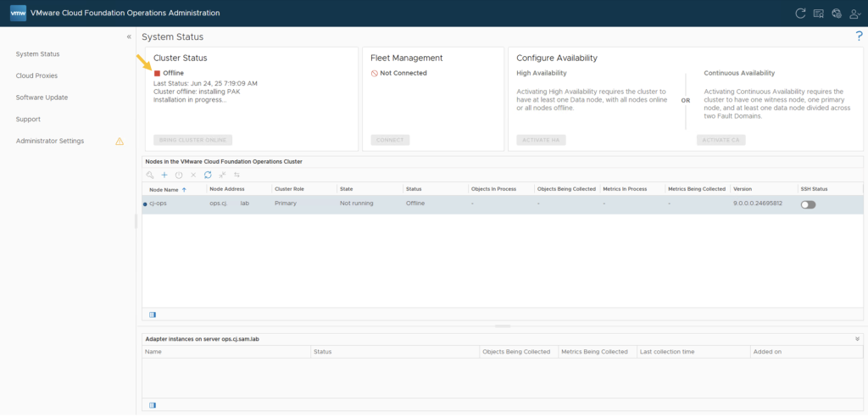Click the Primary cluster role cell
This screenshot has height=418, width=868.
[286, 203]
